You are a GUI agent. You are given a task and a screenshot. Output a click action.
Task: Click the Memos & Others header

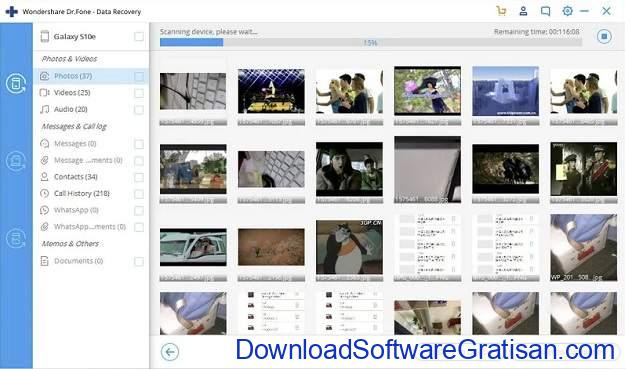pos(70,243)
